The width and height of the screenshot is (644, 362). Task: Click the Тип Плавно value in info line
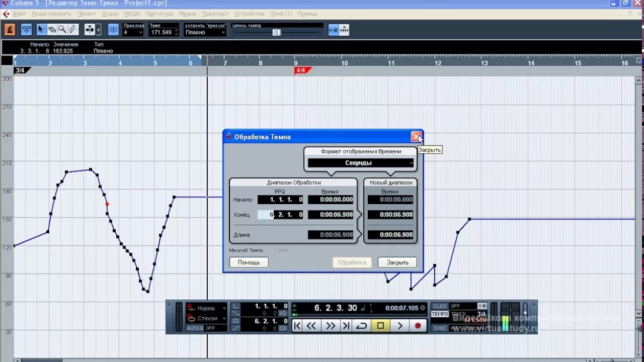[103, 51]
